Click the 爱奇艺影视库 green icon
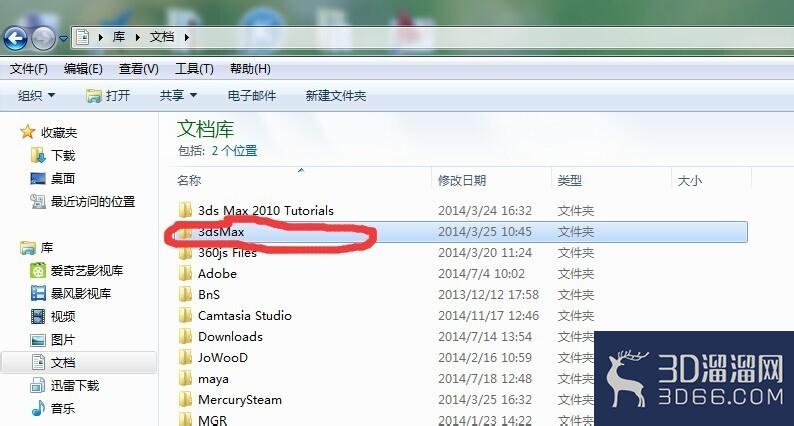Image resolution: width=794 pixels, height=426 pixels. (x=38, y=270)
